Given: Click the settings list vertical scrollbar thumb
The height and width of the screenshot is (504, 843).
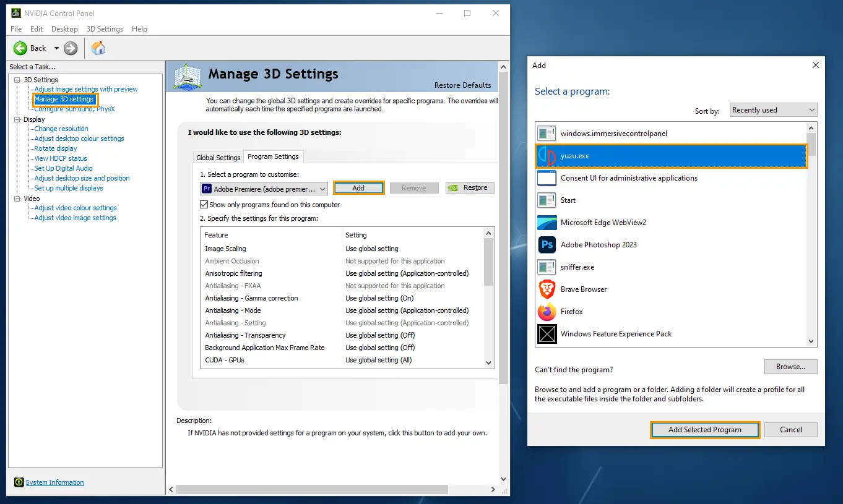Looking at the screenshot, I should (488, 262).
